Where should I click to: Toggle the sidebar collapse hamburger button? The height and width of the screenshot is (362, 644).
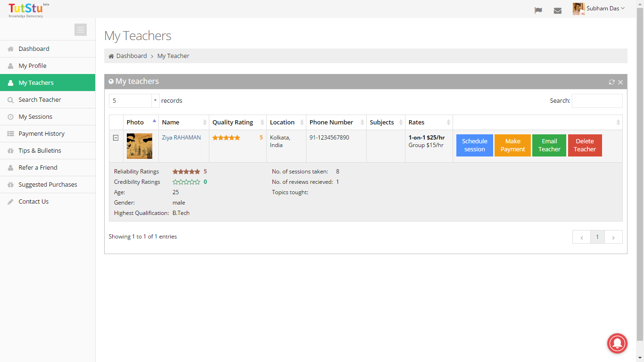pyautogui.click(x=81, y=30)
